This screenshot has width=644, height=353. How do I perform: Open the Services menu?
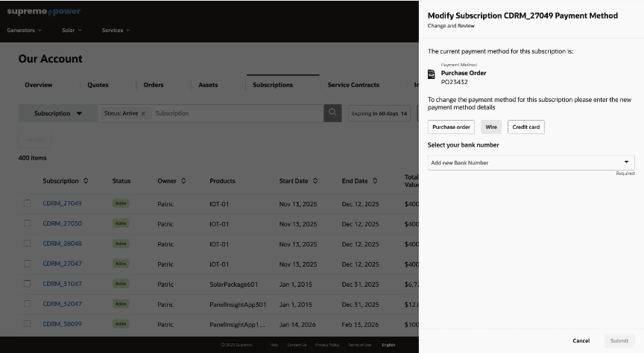(x=116, y=31)
